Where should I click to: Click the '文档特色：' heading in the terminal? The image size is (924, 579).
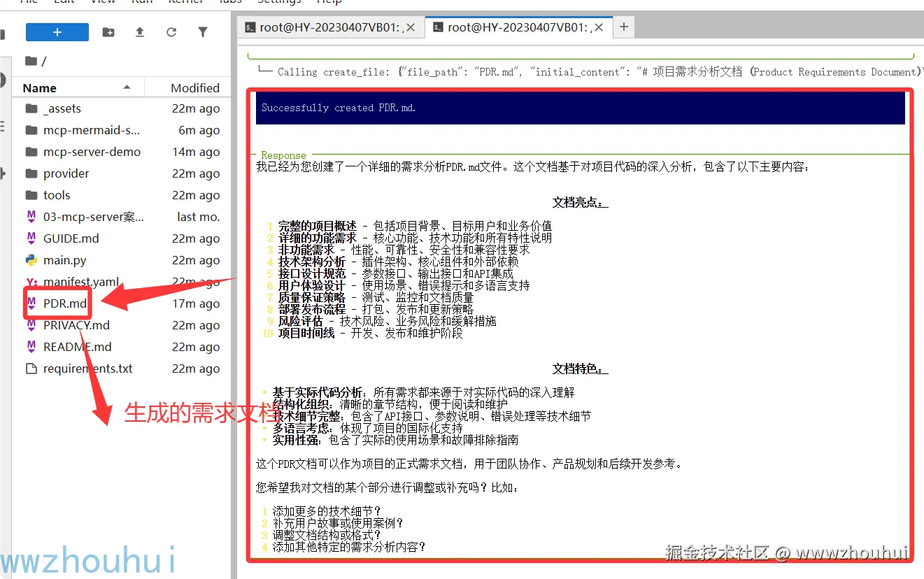(x=580, y=369)
